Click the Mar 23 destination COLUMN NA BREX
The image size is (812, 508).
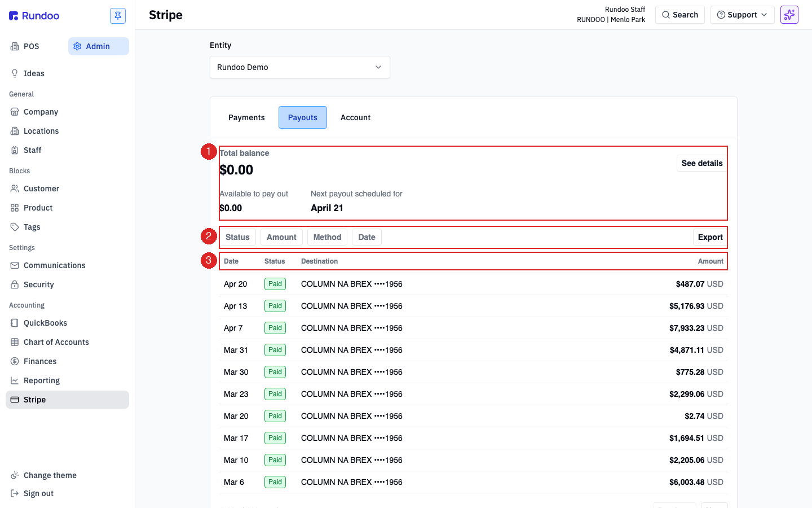352,394
